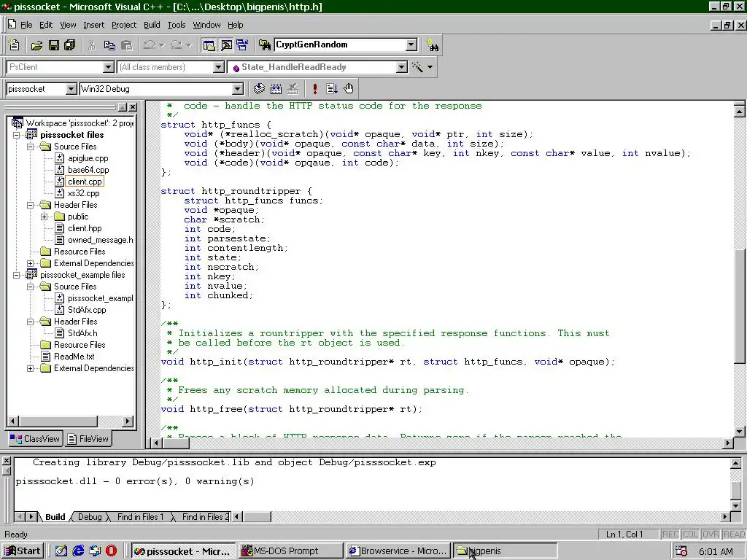Click the Start button on taskbar
The image size is (747, 560).
(x=23, y=551)
